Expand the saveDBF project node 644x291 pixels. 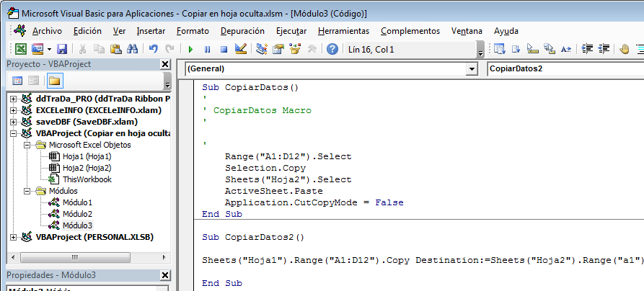coord(13,122)
